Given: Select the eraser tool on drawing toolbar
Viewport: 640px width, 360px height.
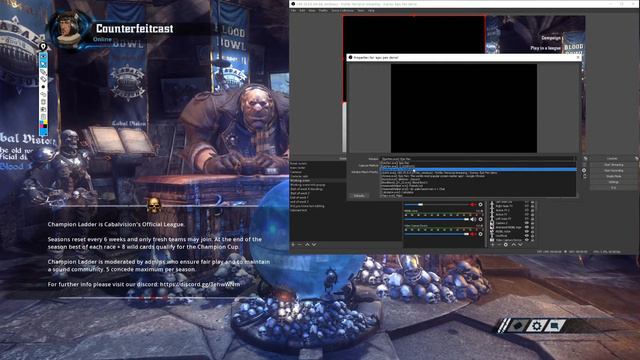Looking at the screenshot, I should pyautogui.click(x=43, y=94).
